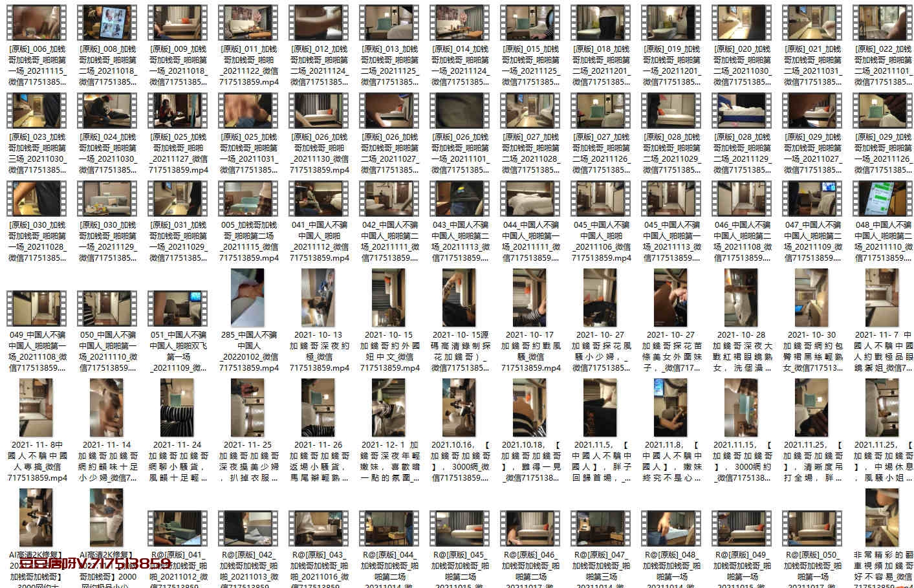Open the video file labeled [原版]_006
The width and height of the screenshot is (914, 588).
[37, 23]
